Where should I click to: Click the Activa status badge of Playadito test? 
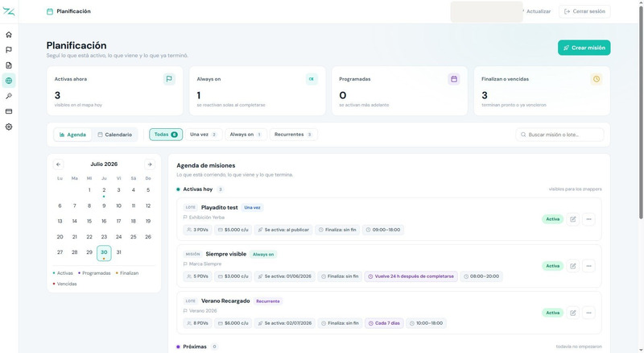(x=552, y=219)
